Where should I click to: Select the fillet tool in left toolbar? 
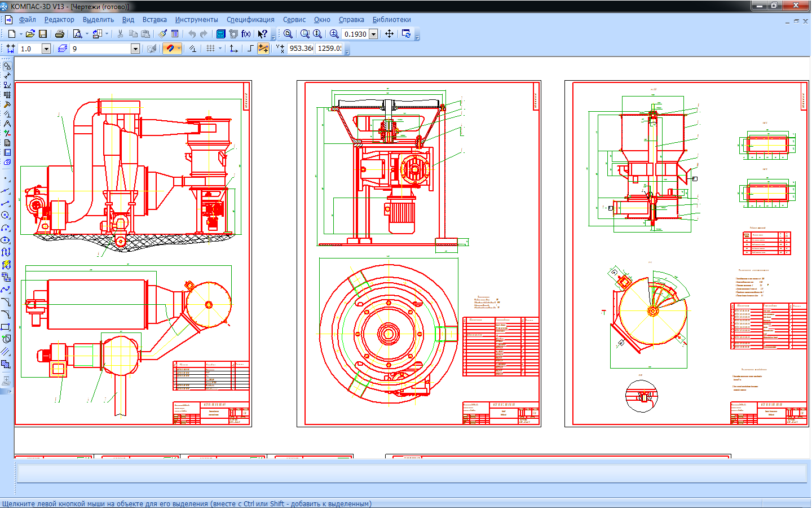pyautogui.click(x=6, y=314)
